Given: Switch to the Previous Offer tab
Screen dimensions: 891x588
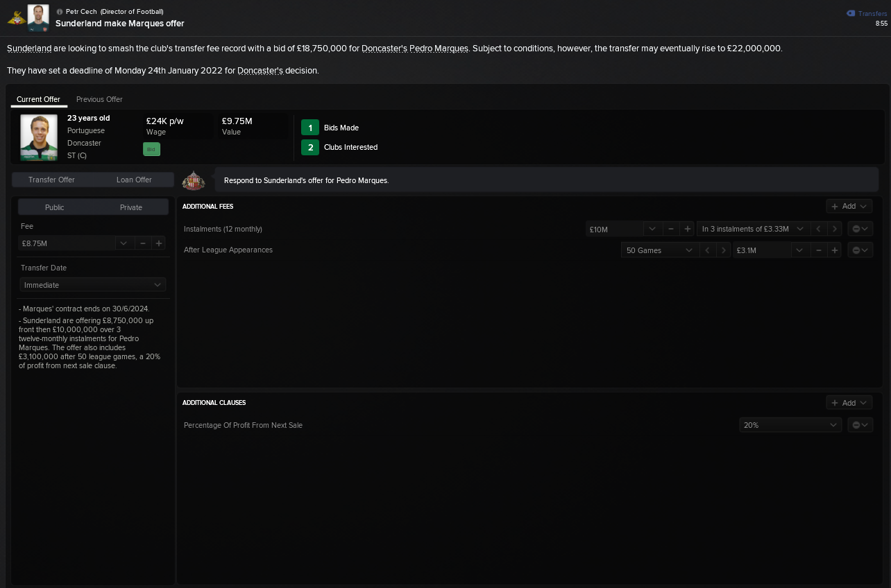Looking at the screenshot, I should pos(99,99).
